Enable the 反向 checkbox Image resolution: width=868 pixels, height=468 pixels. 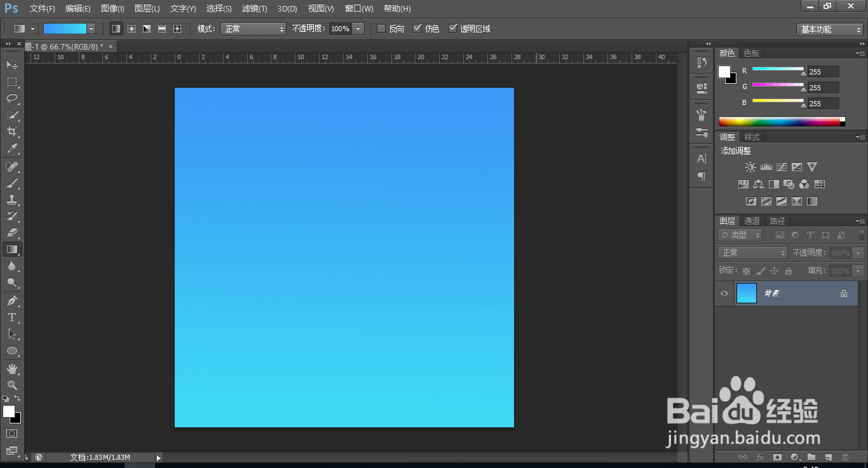point(381,29)
